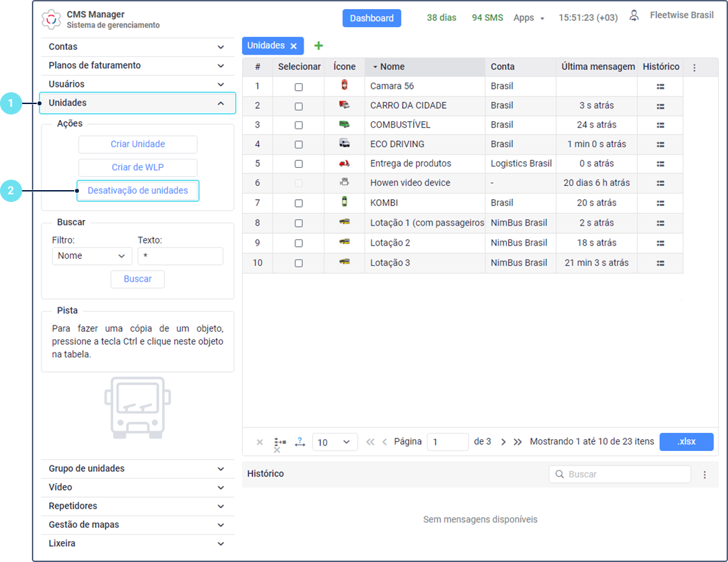The image size is (728, 562).
Task: Expand Planos de faturamento section
Action: pos(137,65)
